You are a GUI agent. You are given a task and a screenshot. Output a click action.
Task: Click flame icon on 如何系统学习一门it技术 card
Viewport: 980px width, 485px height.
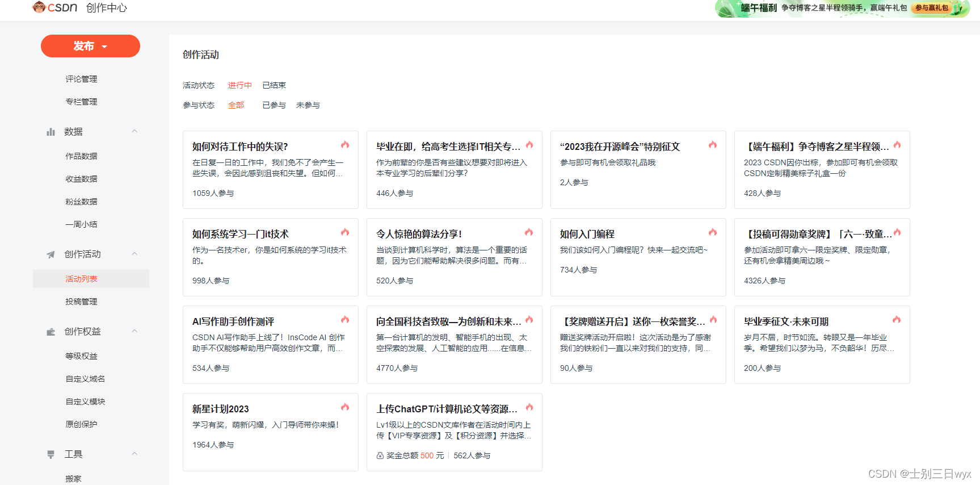click(345, 232)
